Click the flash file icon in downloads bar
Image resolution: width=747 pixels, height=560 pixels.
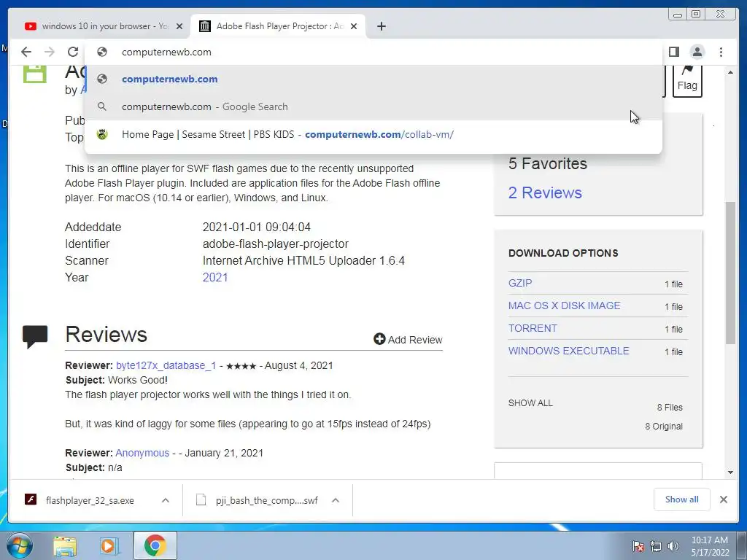pyautogui.click(x=31, y=499)
